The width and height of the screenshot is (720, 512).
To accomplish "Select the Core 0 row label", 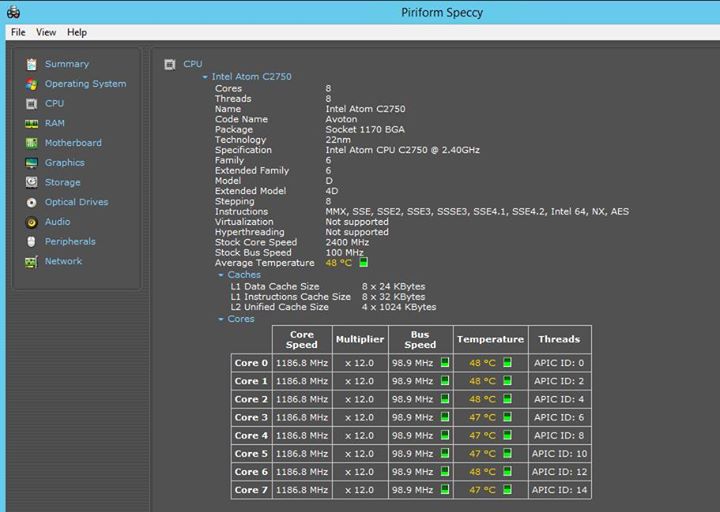I will tap(251, 363).
